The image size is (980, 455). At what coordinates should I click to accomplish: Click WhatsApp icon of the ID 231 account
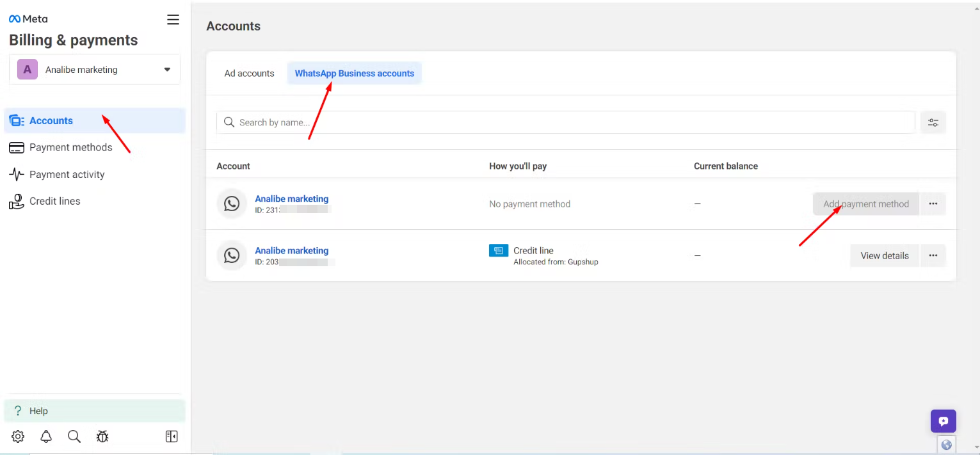[232, 204]
